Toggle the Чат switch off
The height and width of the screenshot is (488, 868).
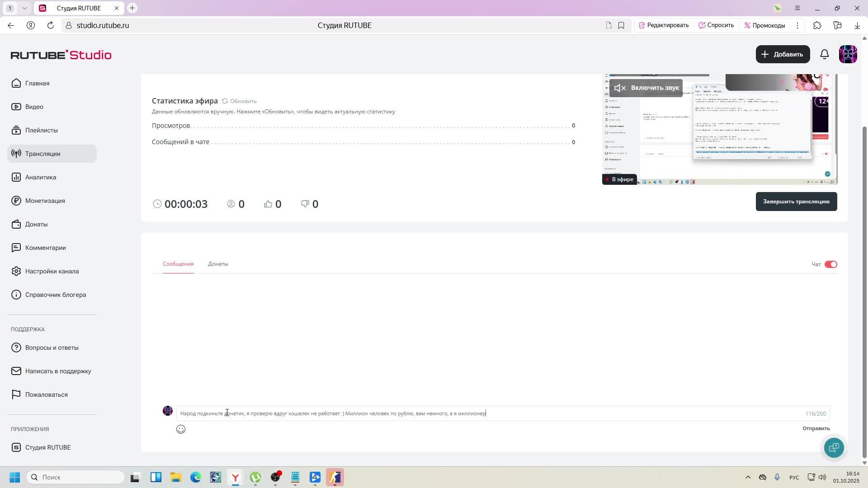pyautogui.click(x=830, y=264)
